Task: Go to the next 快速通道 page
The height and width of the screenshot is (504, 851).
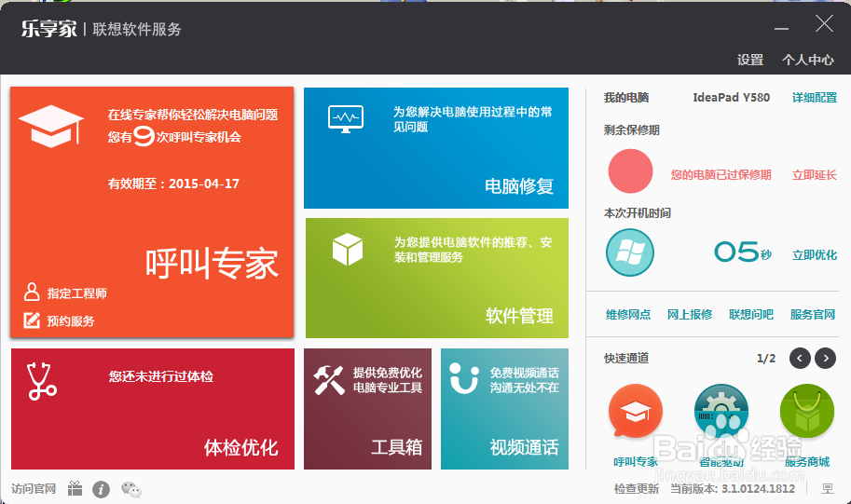Action: (826, 358)
